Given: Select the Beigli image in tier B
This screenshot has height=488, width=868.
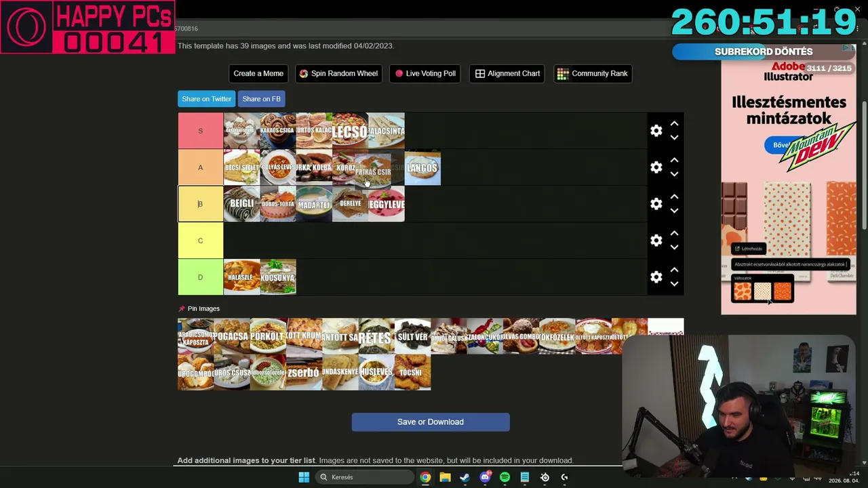Looking at the screenshot, I should (241, 204).
